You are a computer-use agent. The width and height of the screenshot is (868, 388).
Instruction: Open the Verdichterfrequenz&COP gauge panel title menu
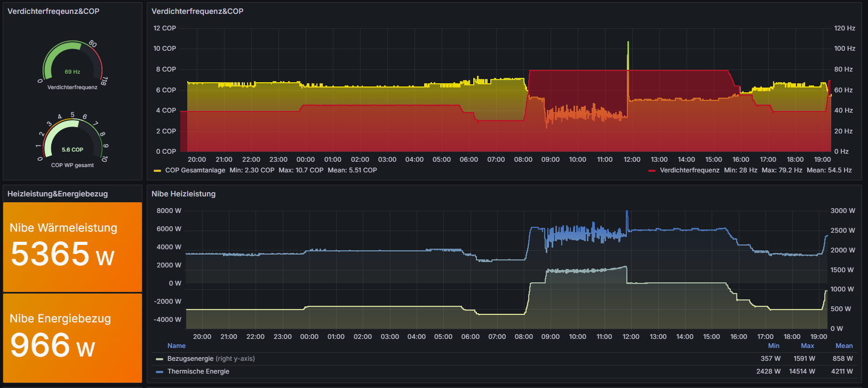point(53,11)
